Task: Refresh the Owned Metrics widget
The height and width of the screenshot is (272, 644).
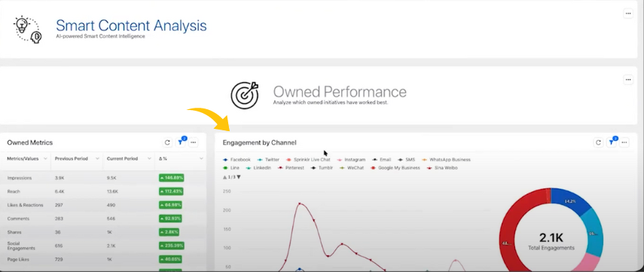Action: pos(167,142)
